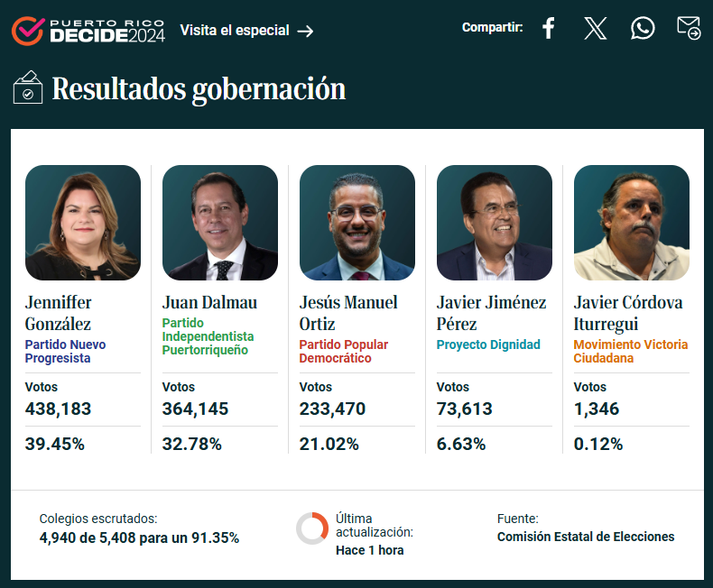Screen dimensions: 713x588
Task: Open Jenniffer González's photo
Action: pos(83,223)
